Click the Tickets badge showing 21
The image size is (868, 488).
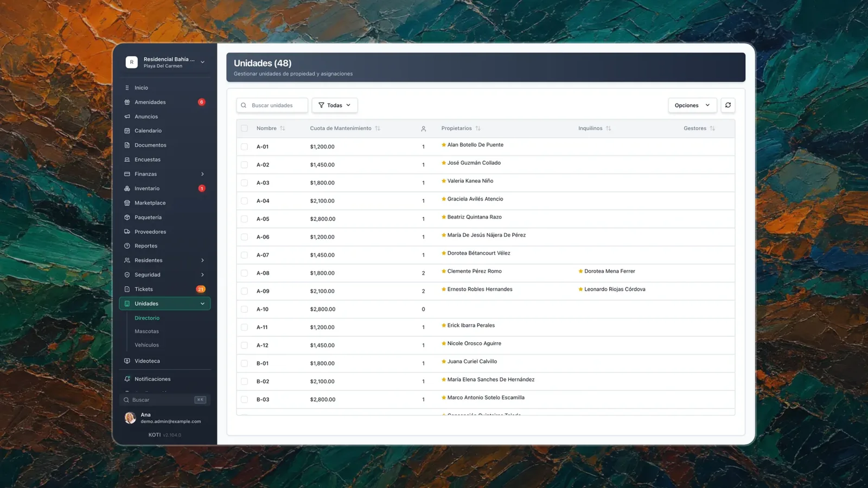click(201, 289)
